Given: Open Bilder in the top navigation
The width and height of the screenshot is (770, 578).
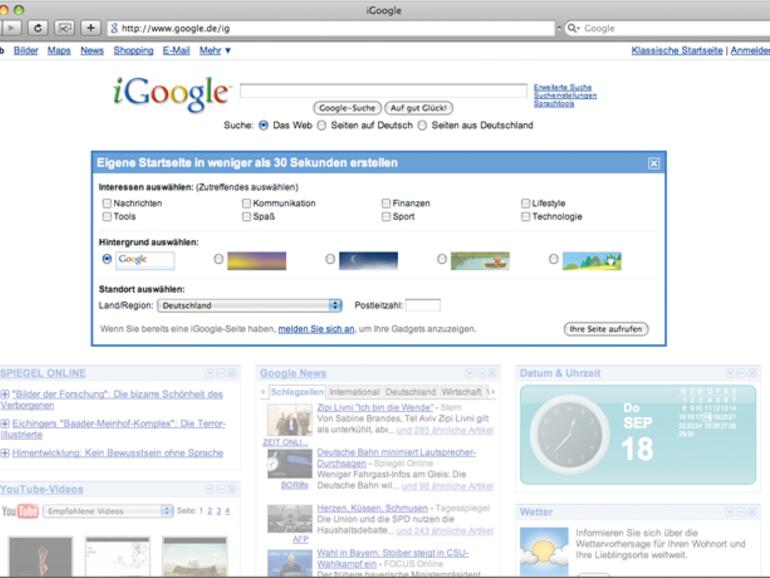Looking at the screenshot, I should (x=26, y=51).
